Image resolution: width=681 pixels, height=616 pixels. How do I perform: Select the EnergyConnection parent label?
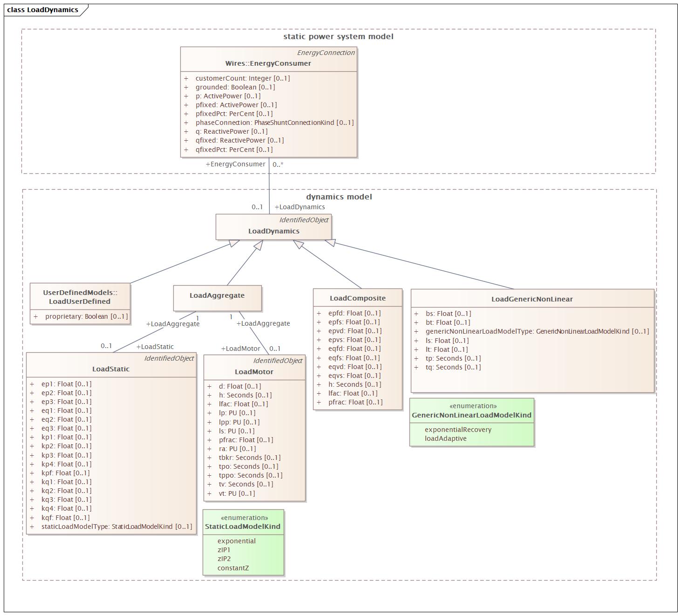[x=326, y=53]
